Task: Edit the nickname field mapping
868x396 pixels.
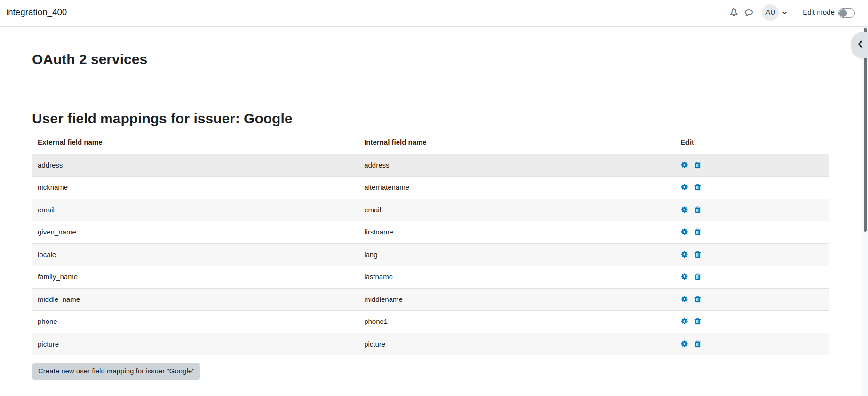Action: click(684, 187)
